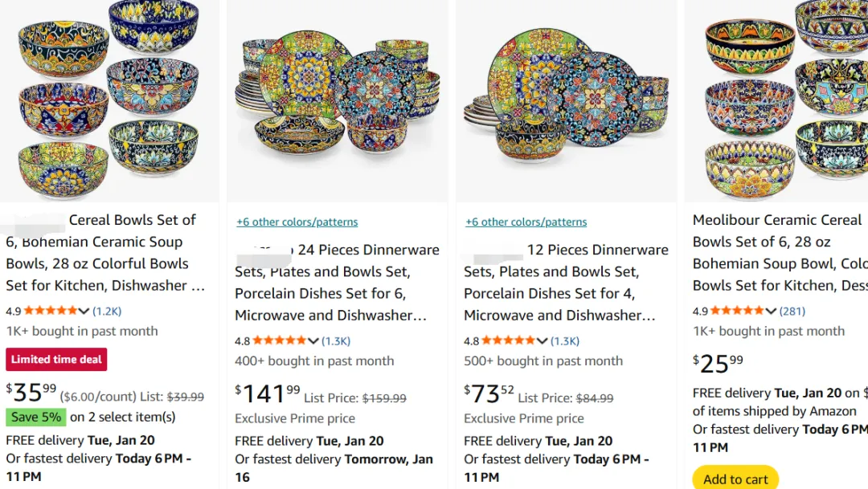Click star rating of Meolibour Ceramic Cereal Bowls
The height and width of the screenshot is (489, 868).
[737, 312]
